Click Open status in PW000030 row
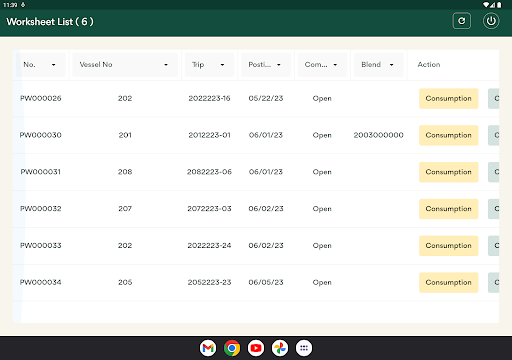 [322, 135]
